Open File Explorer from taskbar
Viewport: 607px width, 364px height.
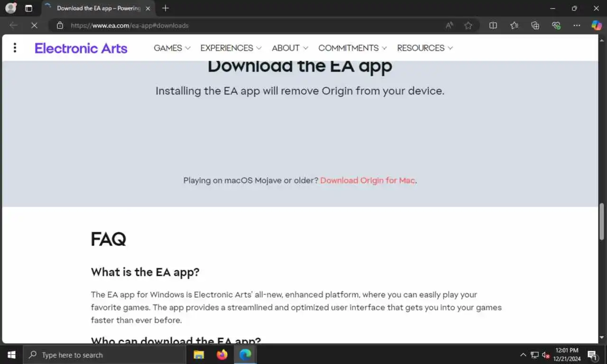point(199,355)
